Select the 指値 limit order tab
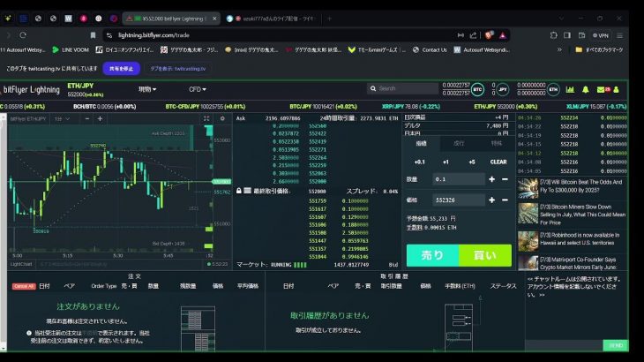The width and height of the screenshot is (644, 362). [x=421, y=143]
